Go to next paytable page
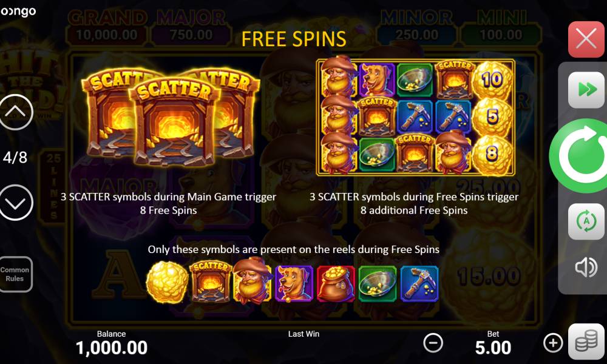 pos(16,202)
